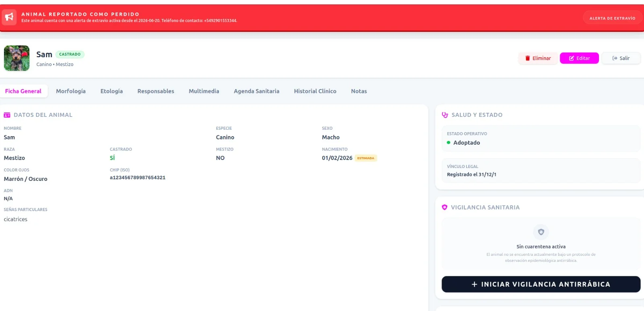The width and height of the screenshot is (644, 311).
Task: Click the stethoscope icon beside Salud y Estado
Action: 445,115
